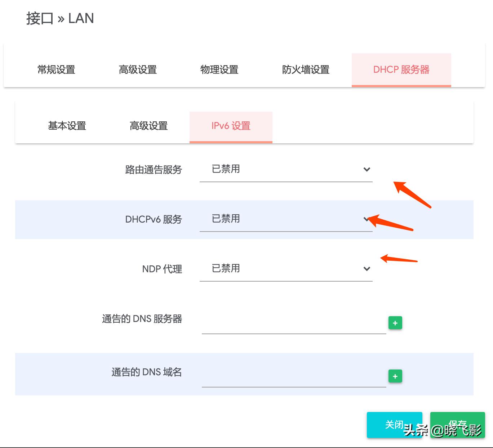This screenshot has height=448, width=493.
Task: Select the top-level 高级设置 tab
Action: tap(137, 70)
